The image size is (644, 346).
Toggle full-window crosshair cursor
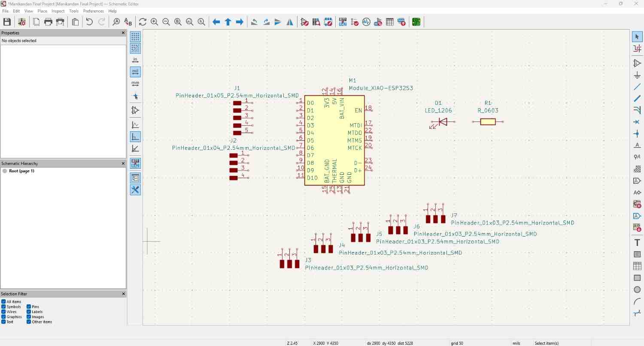[135, 96]
